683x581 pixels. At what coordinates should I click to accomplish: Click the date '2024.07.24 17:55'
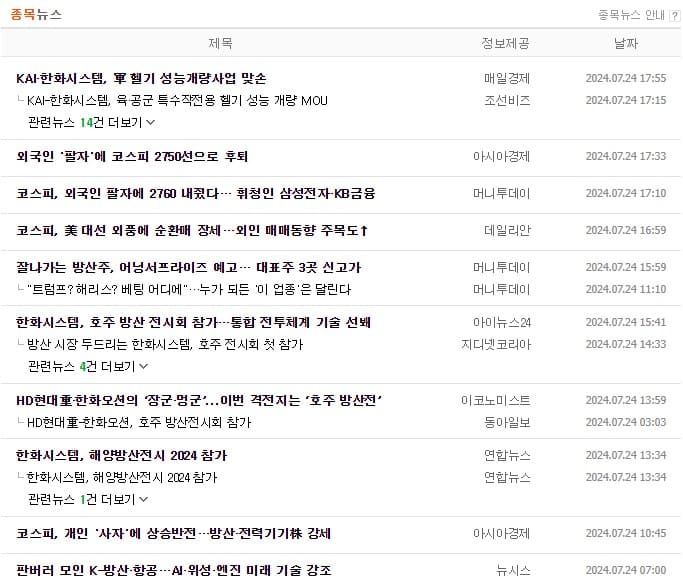click(626, 78)
